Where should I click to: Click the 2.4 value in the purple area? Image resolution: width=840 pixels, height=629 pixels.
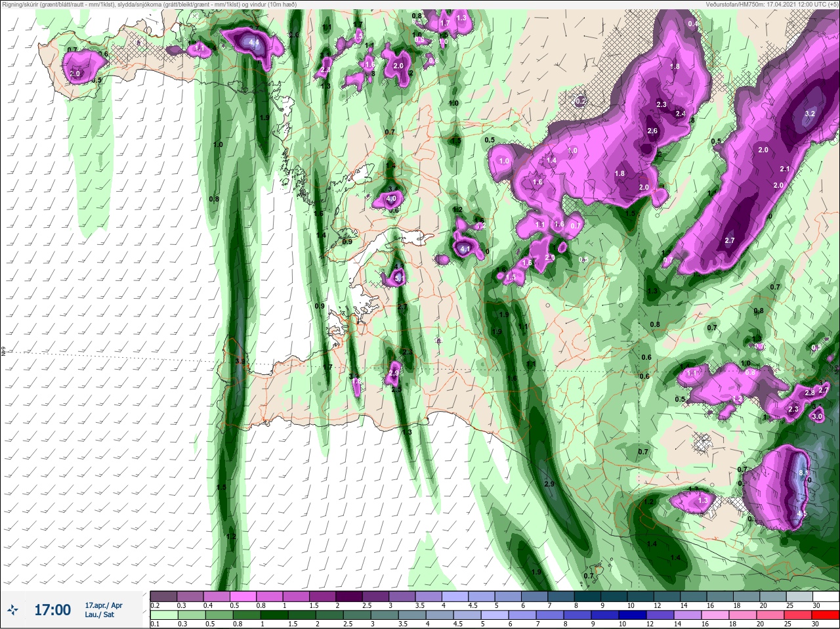(681, 114)
